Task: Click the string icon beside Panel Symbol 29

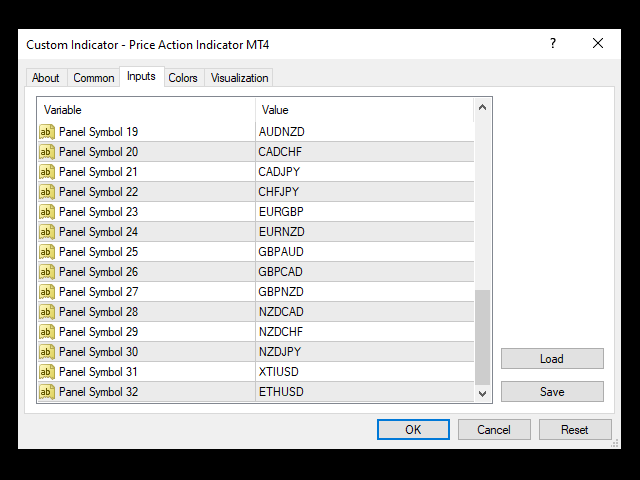Action: (x=47, y=332)
